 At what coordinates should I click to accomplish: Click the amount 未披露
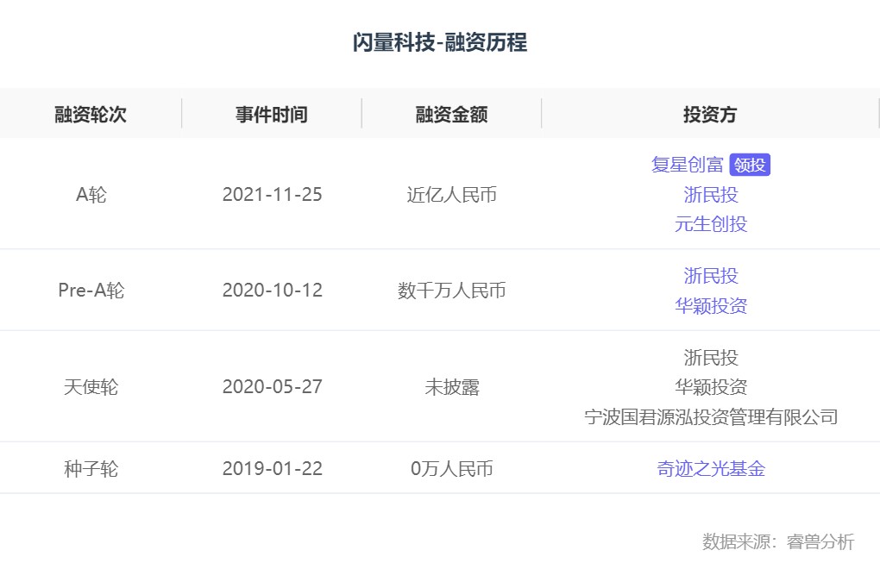click(x=452, y=386)
